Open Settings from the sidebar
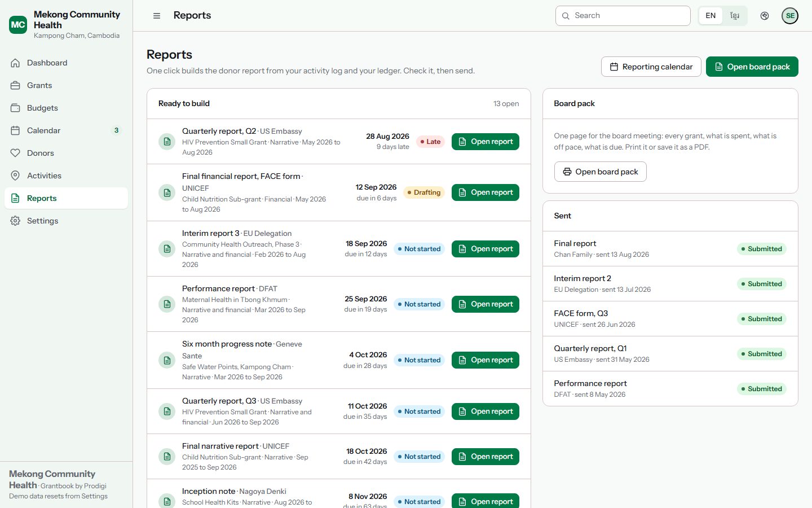 coord(66,221)
